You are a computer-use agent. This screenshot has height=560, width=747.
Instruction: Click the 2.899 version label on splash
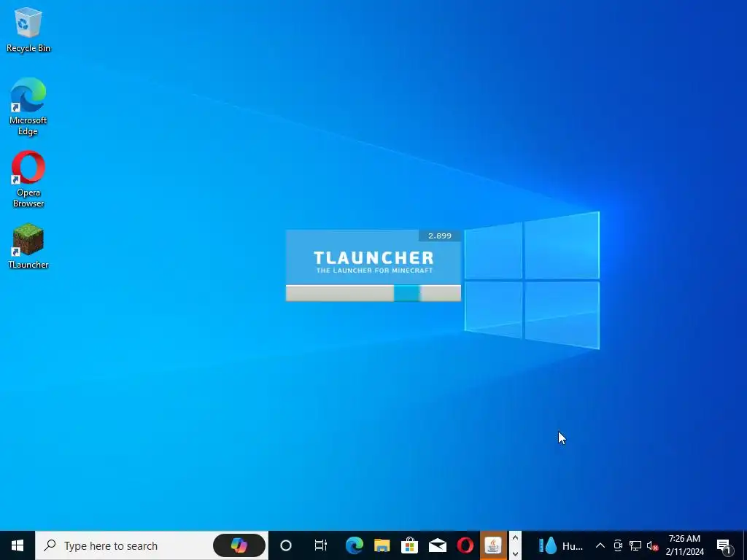[x=440, y=236]
